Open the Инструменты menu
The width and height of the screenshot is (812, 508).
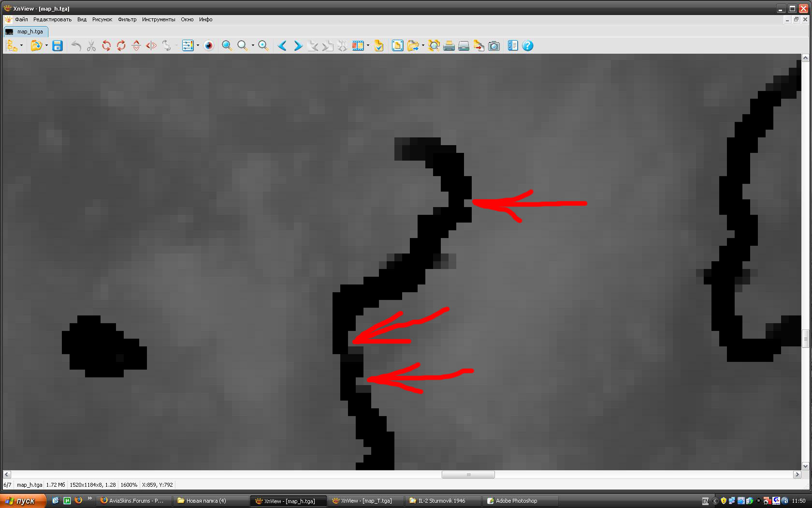pyautogui.click(x=159, y=19)
